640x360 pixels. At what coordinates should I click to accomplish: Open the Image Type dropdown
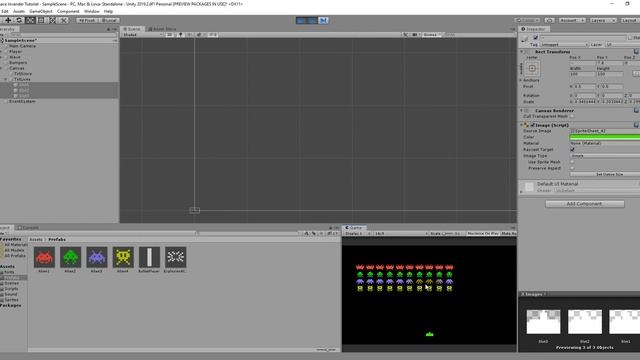[x=605, y=156]
